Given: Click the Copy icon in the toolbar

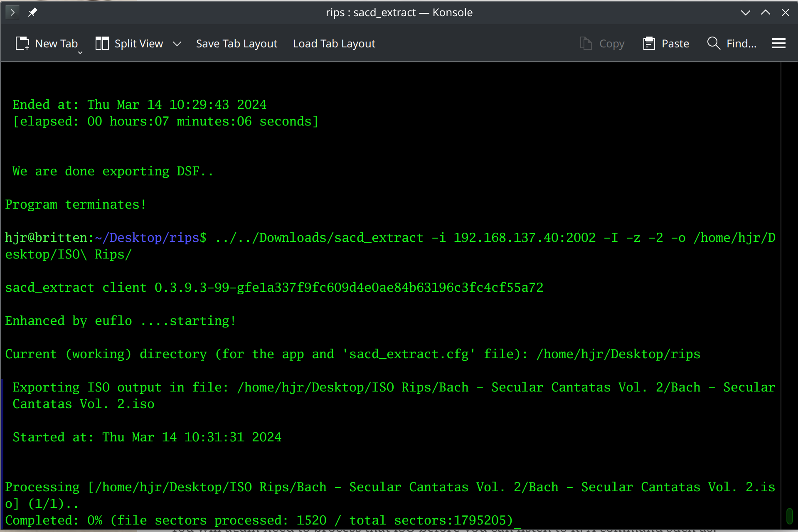Looking at the screenshot, I should pyautogui.click(x=586, y=43).
